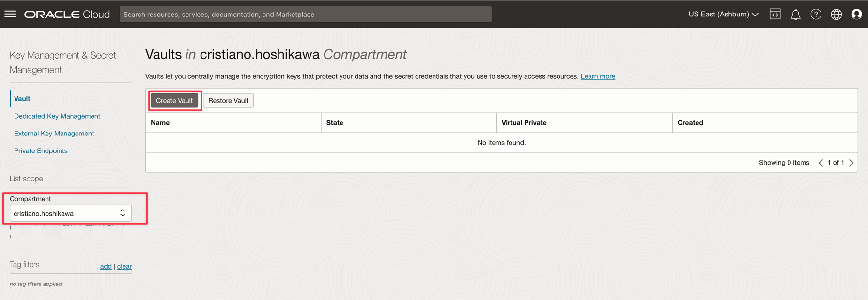Expand the US East (Ashburn) region dropdown
The image size is (868, 300).
click(x=723, y=14)
